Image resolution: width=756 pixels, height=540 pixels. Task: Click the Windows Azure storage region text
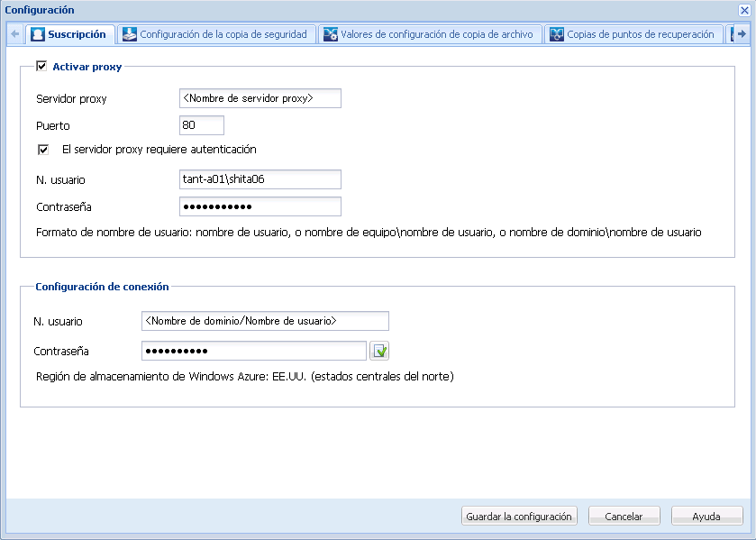tap(245, 377)
